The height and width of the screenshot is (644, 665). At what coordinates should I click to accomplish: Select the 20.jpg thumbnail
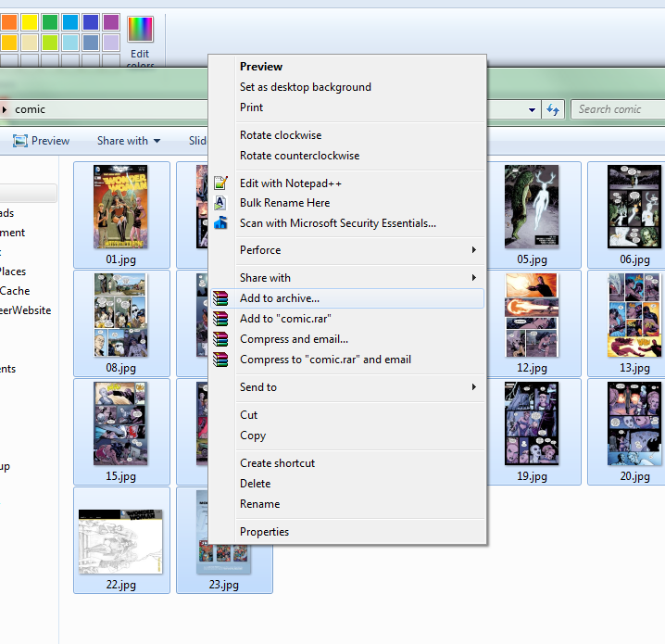tap(634, 423)
